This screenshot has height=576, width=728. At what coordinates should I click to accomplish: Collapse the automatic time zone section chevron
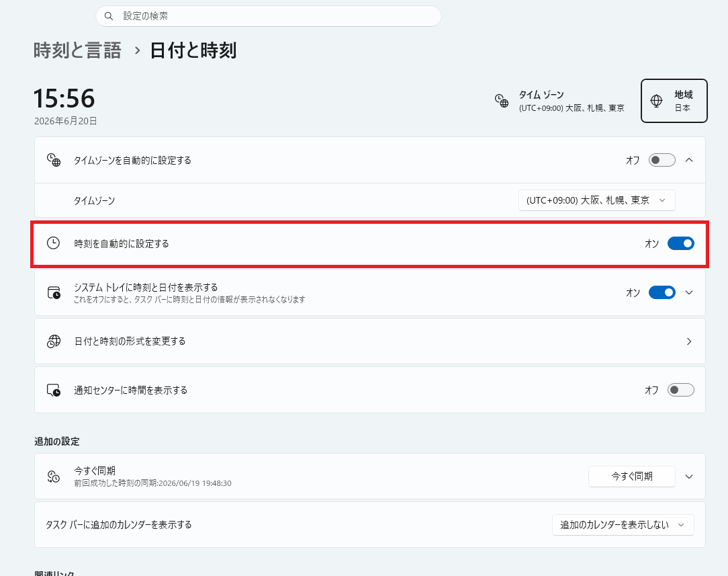[689, 160]
